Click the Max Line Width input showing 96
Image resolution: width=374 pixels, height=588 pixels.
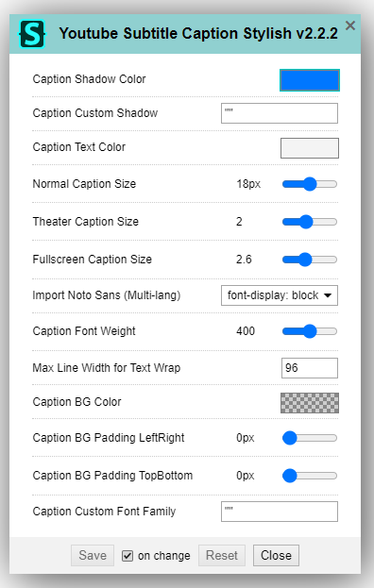coord(310,368)
